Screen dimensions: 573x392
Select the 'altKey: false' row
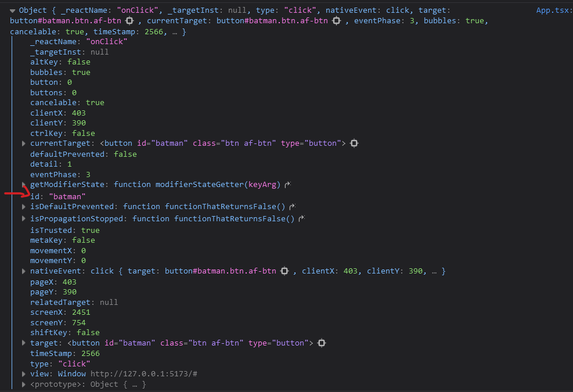click(60, 62)
